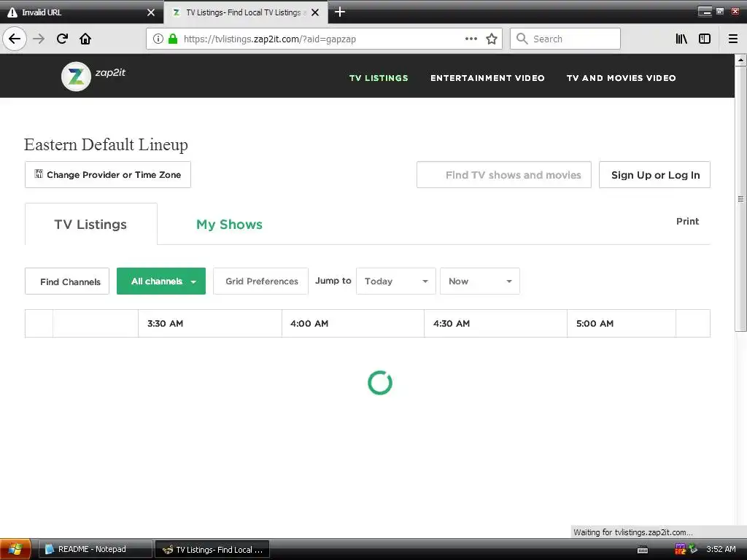
Task: Open page actions three-dot menu
Action: coord(471,39)
